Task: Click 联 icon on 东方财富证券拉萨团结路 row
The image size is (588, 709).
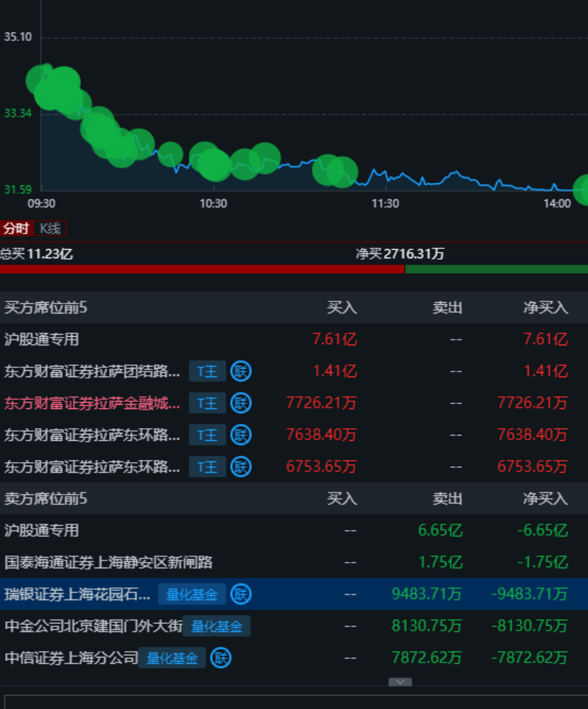Action: pos(241,371)
